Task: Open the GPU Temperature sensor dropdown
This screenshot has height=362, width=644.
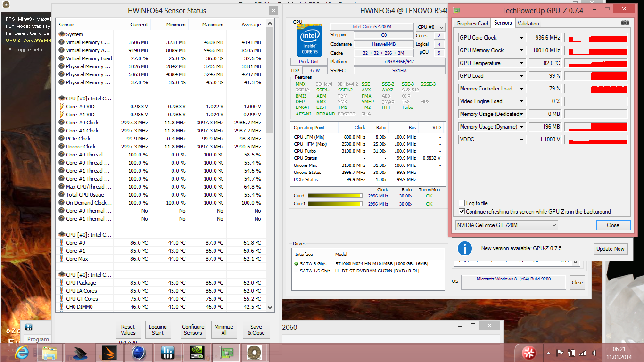Action: (x=521, y=63)
